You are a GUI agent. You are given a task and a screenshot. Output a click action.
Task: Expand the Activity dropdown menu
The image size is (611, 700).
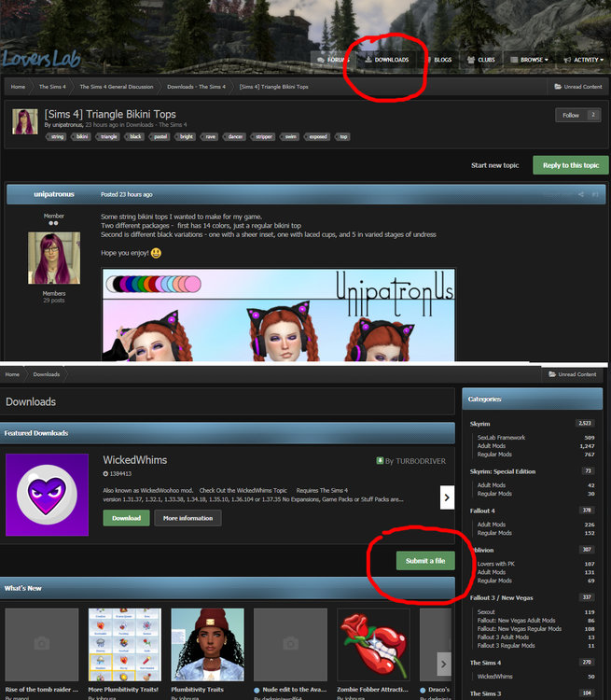[583, 60]
